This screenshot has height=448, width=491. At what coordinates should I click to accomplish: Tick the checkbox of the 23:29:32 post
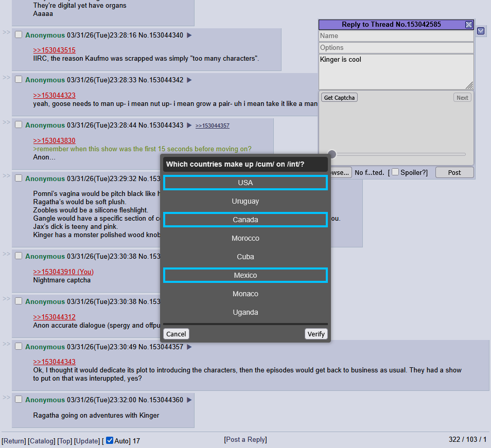19,178
